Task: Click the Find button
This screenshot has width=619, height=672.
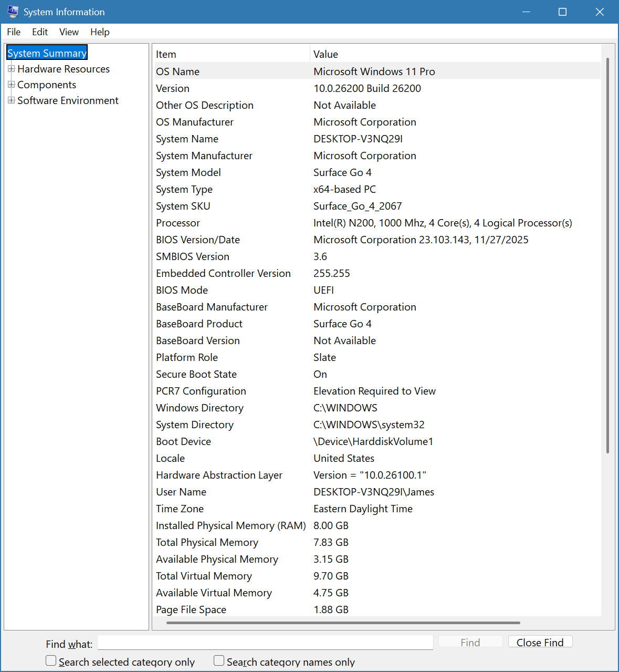Action: tap(470, 642)
